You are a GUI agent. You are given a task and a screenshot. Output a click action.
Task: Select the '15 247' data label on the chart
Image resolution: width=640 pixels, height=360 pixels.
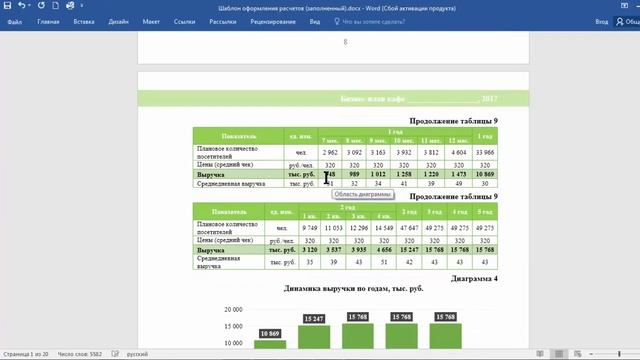314,319
